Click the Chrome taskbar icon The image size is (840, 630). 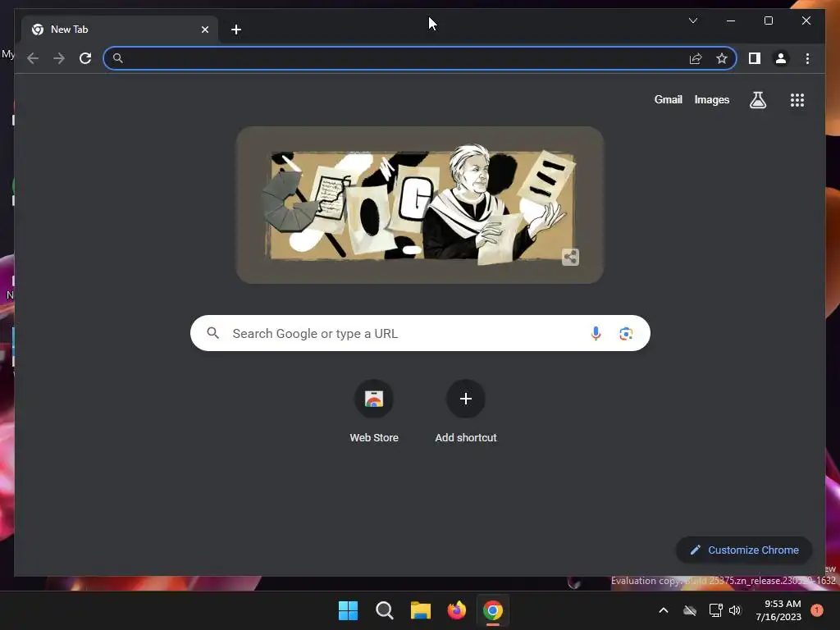tap(493, 610)
